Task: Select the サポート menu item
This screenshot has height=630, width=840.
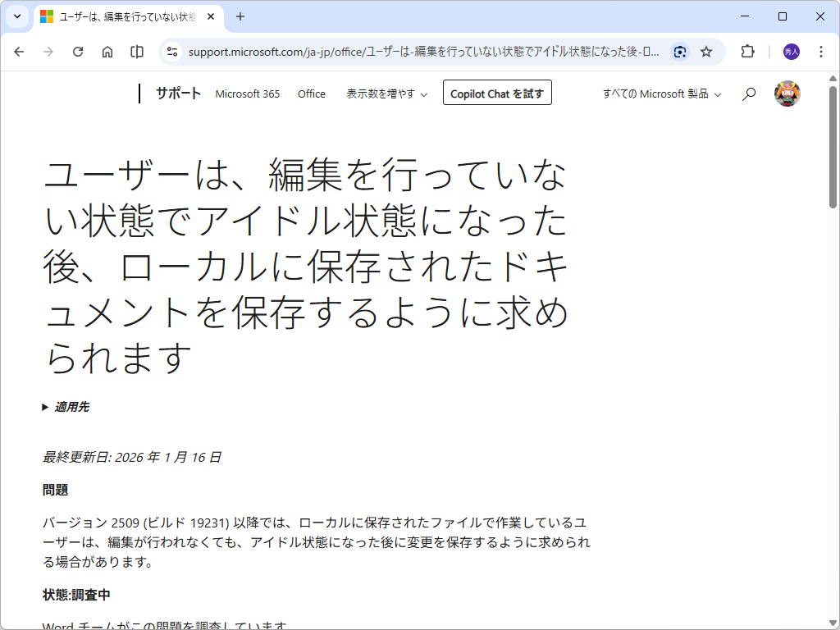Action: pos(178,94)
